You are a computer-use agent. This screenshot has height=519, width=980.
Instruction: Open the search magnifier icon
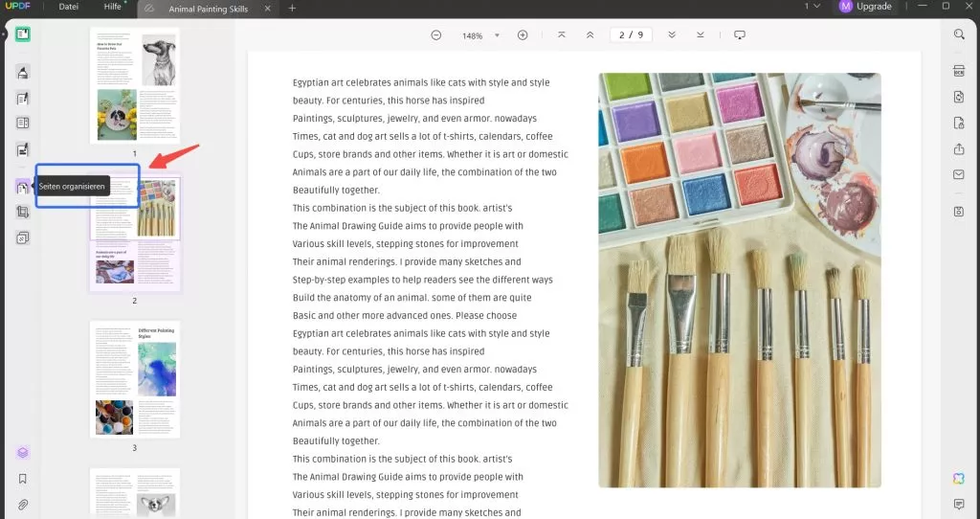coord(959,34)
